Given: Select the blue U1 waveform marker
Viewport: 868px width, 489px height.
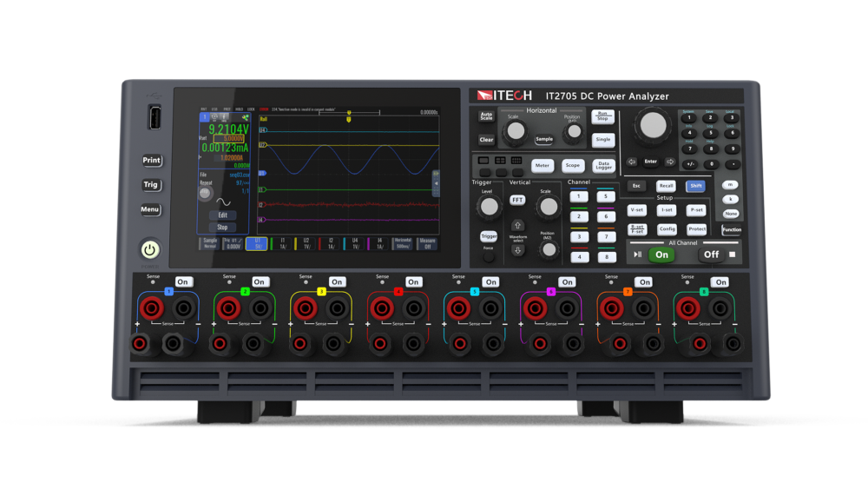Looking at the screenshot, I should 262,174.
